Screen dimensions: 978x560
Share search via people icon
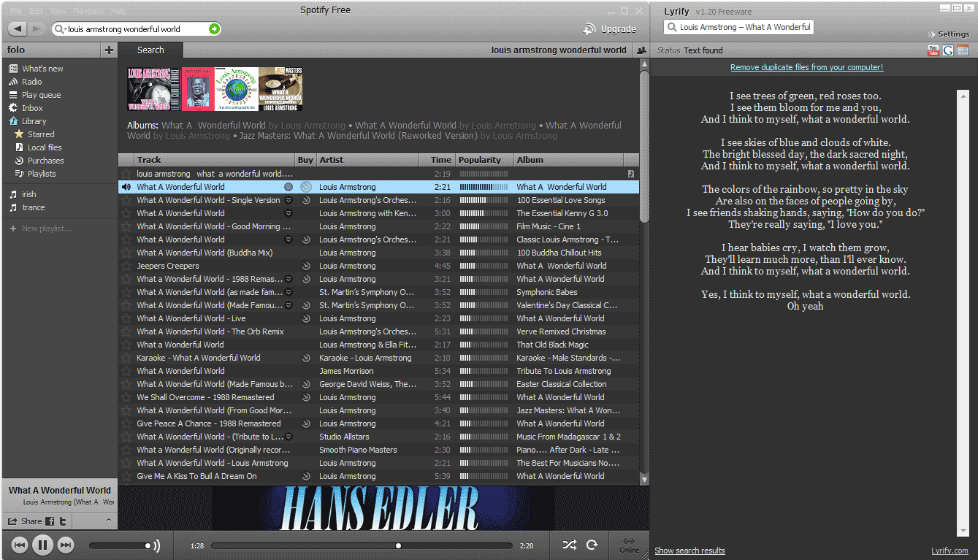pos(641,50)
